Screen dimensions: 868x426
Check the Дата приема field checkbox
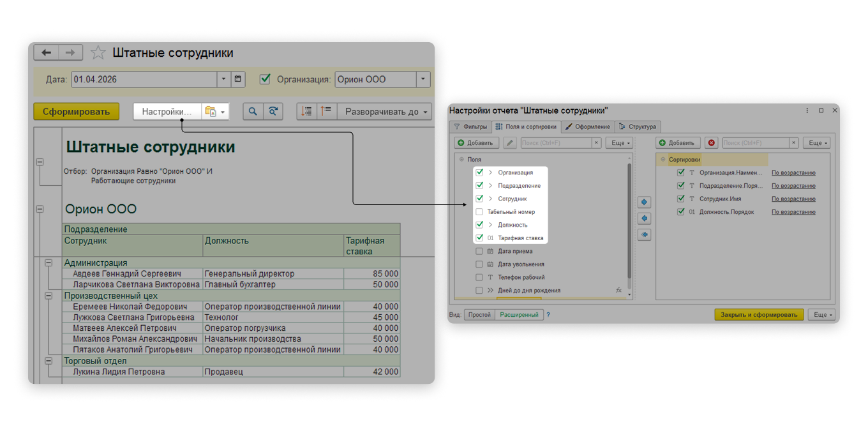tap(479, 251)
